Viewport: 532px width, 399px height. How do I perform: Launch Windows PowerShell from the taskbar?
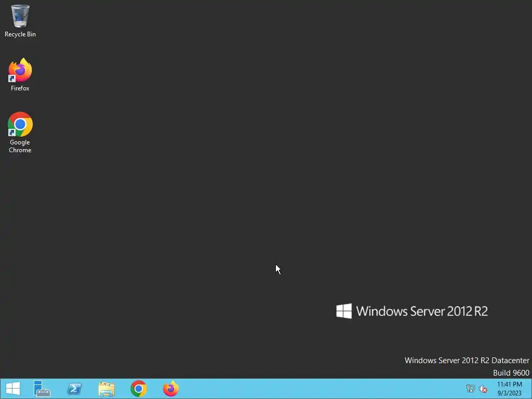pos(74,389)
